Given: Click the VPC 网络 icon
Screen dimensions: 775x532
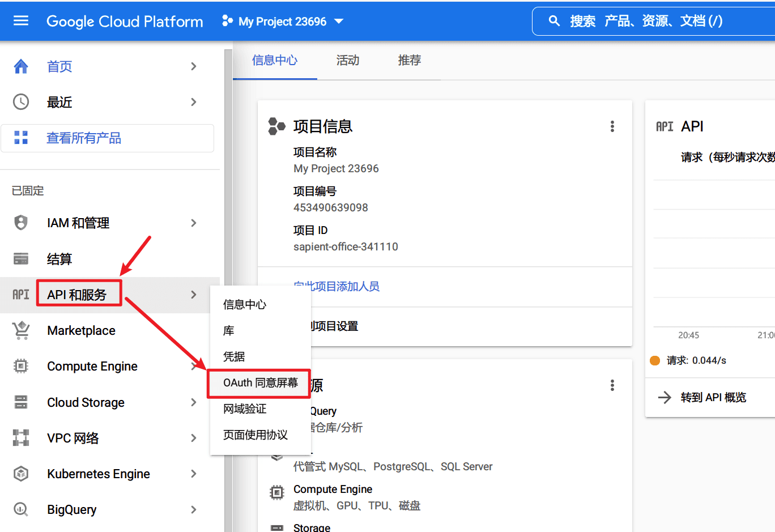Looking at the screenshot, I should 21,438.
